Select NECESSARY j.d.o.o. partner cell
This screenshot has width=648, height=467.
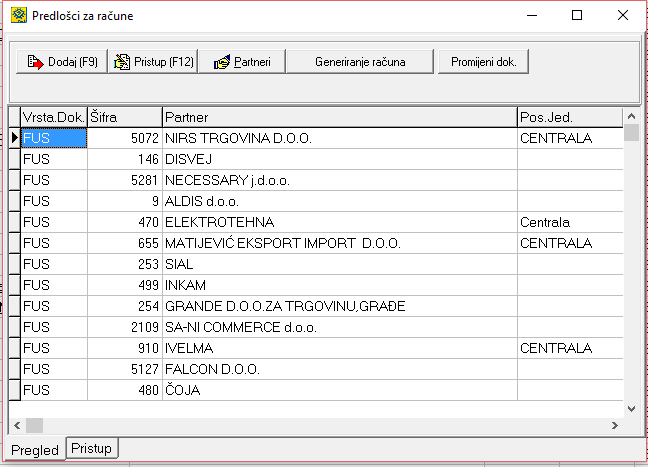point(340,180)
